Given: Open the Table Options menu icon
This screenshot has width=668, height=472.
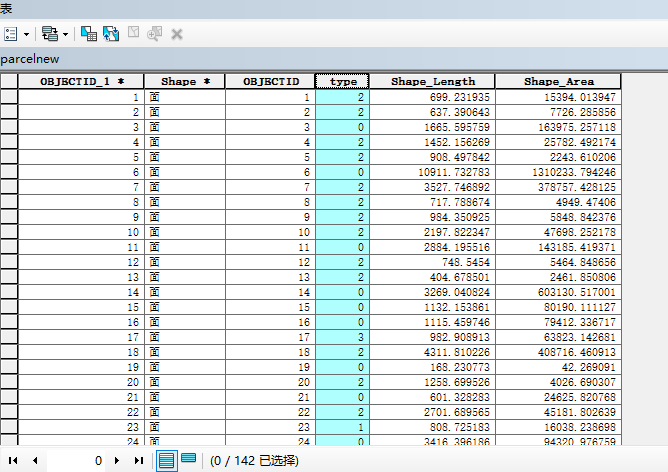Looking at the screenshot, I should [10, 34].
